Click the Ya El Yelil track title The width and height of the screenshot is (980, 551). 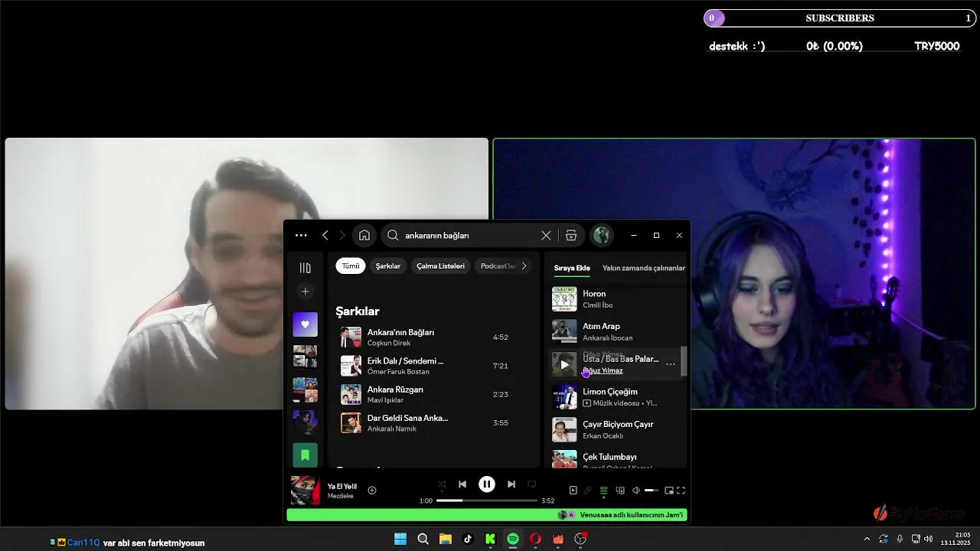tap(342, 487)
